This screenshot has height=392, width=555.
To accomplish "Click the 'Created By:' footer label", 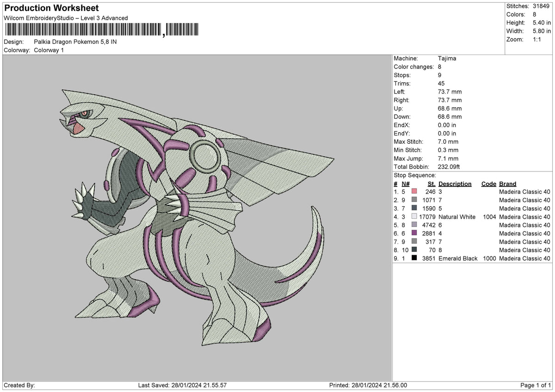I will click(x=19, y=386).
